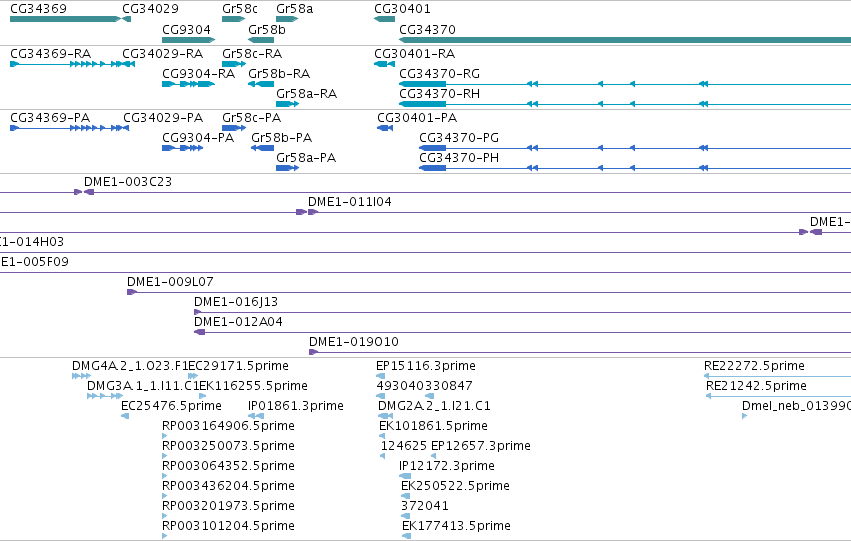Click the DMG4A.2_1.023.F1 EST label
Screen dimensions: 851x541
(130, 366)
